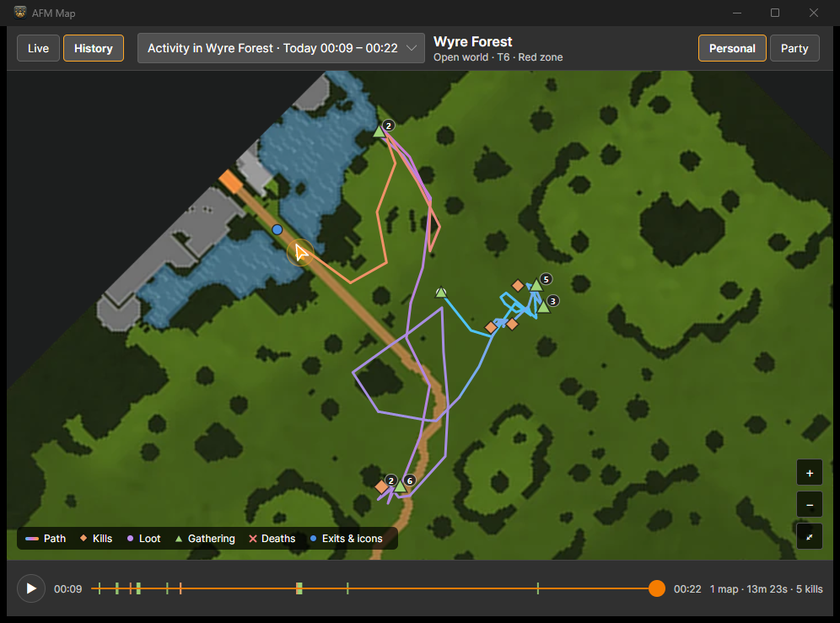The image size is (840, 623).
Task: Click the gathering marker with badge 3
Action: click(x=543, y=307)
